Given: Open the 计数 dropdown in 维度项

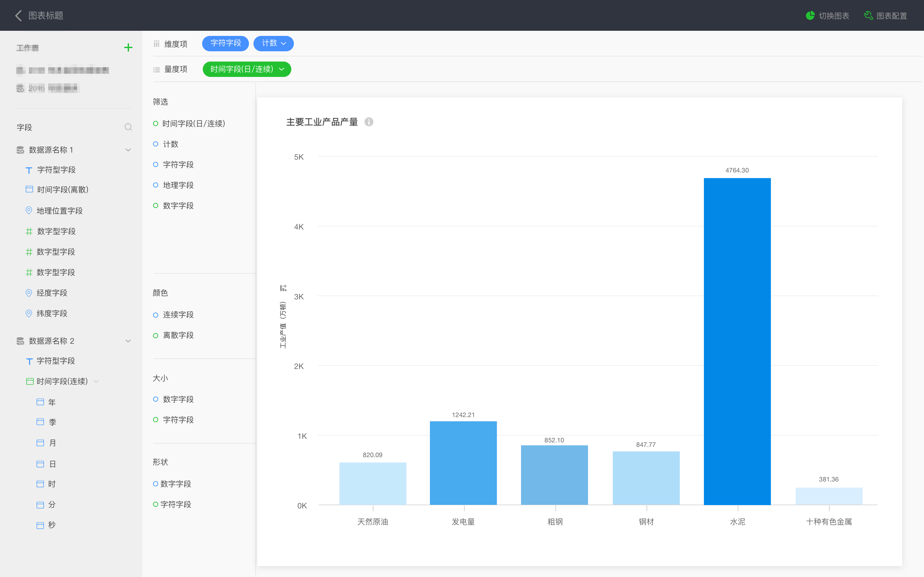Looking at the screenshot, I should click(283, 44).
